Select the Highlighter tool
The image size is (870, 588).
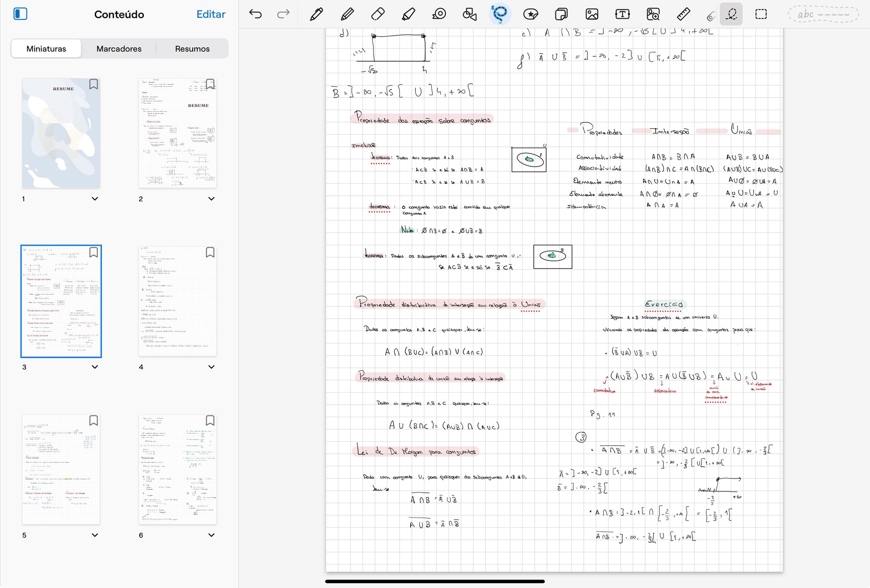[408, 14]
